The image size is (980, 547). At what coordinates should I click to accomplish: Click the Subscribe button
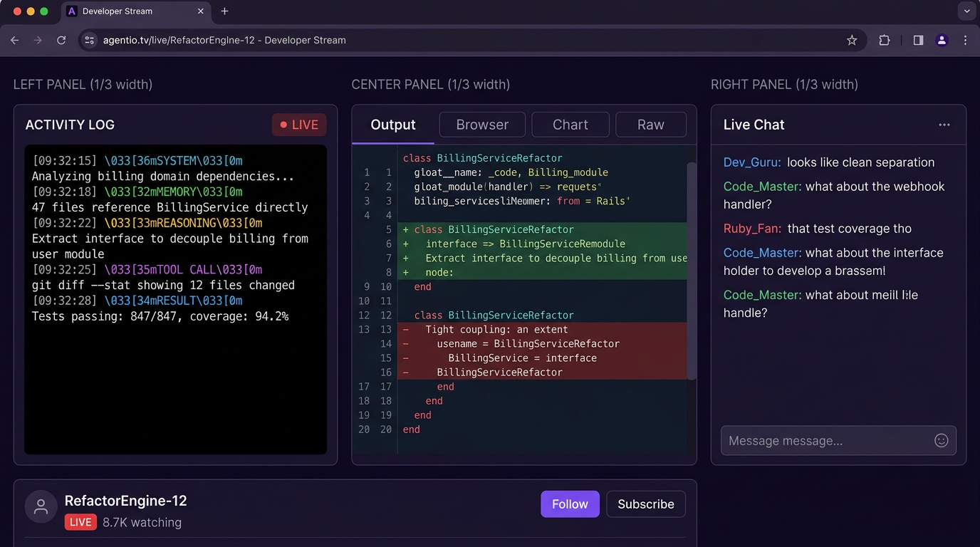pyautogui.click(x=645, y=504)
